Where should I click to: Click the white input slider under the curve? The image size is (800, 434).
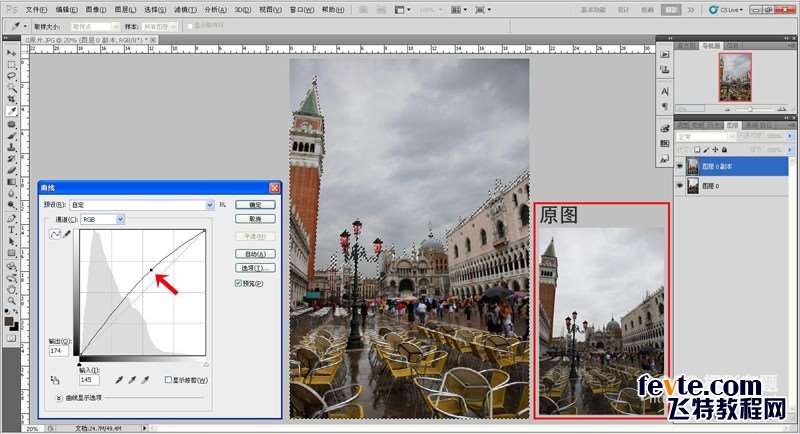206,364
